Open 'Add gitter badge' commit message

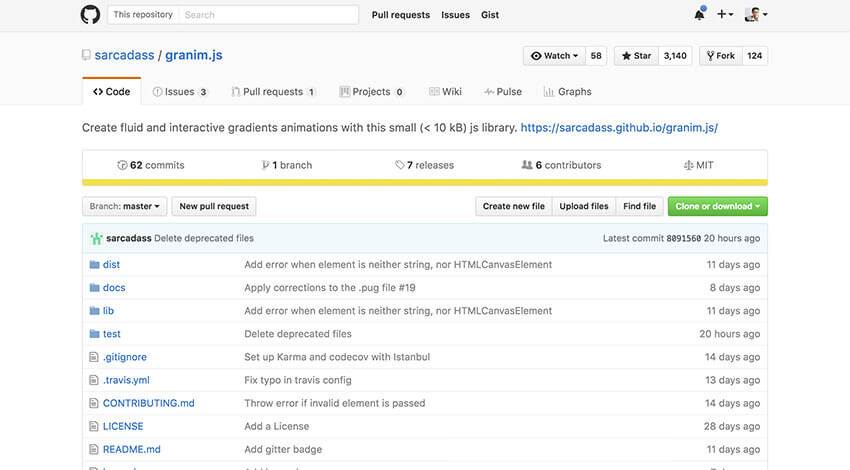(283, 449)
